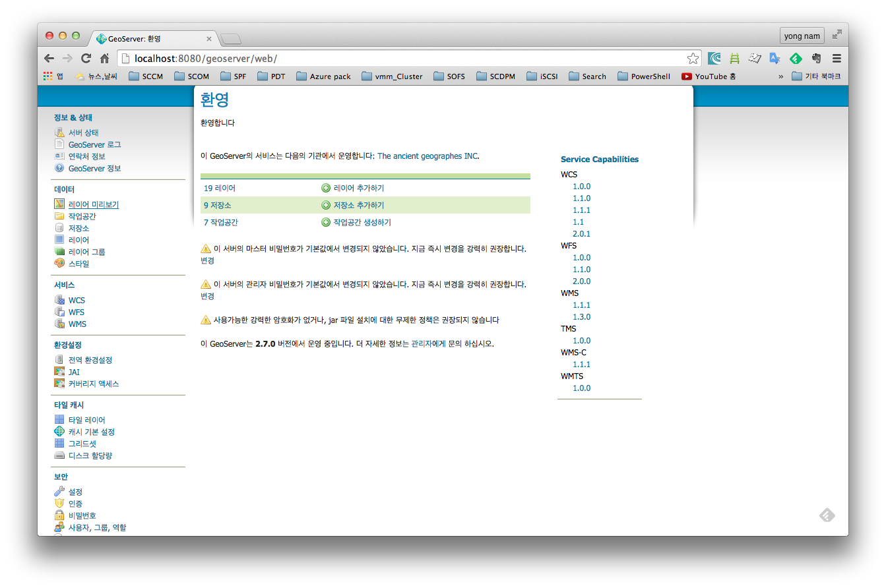886x588 pixels.
Task: Click the WMS service icon in sidebar
Action: [x=59, y=324]
